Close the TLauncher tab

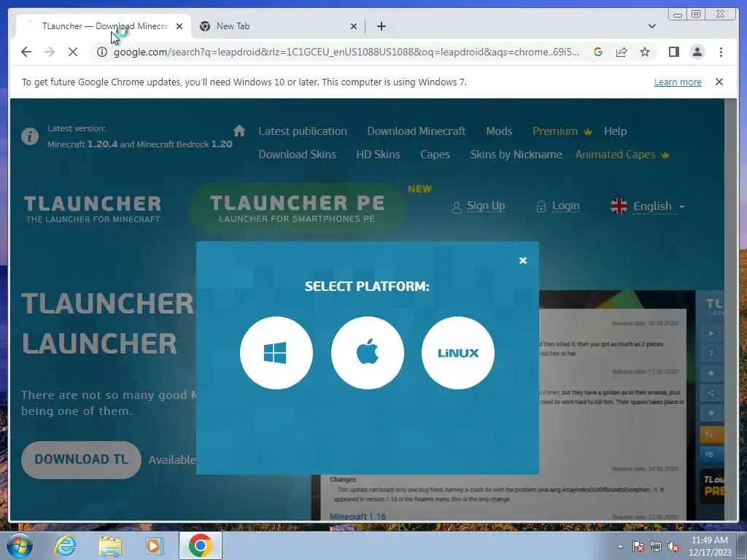(179, 26)
